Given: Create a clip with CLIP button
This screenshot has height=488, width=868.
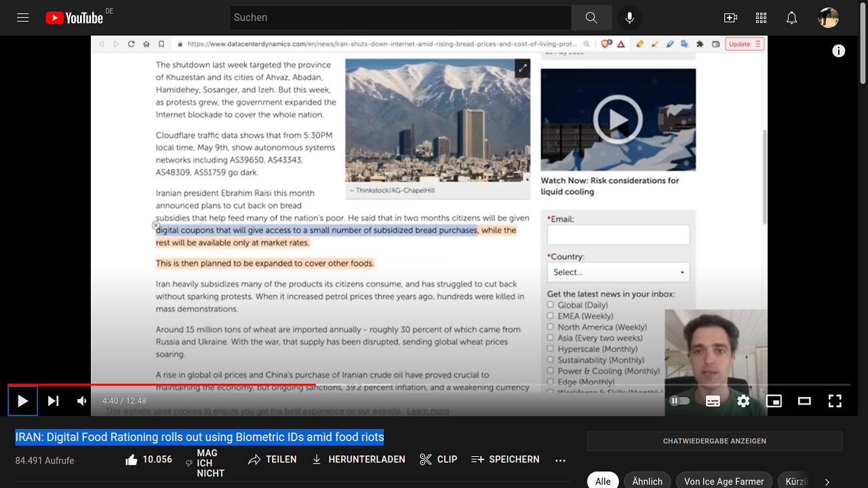Looking at the screenshot, I should (x=438, y=460).
